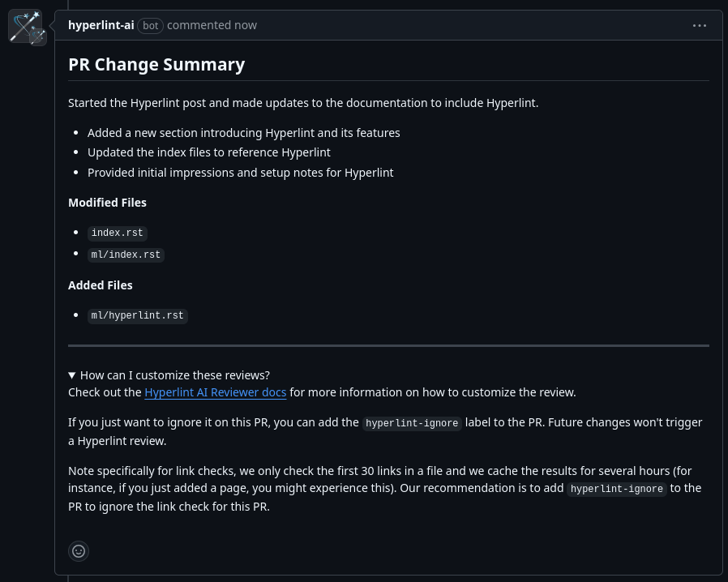Click the bot label badge
Viewport: 728px width, 582px height.
[151, 25]
